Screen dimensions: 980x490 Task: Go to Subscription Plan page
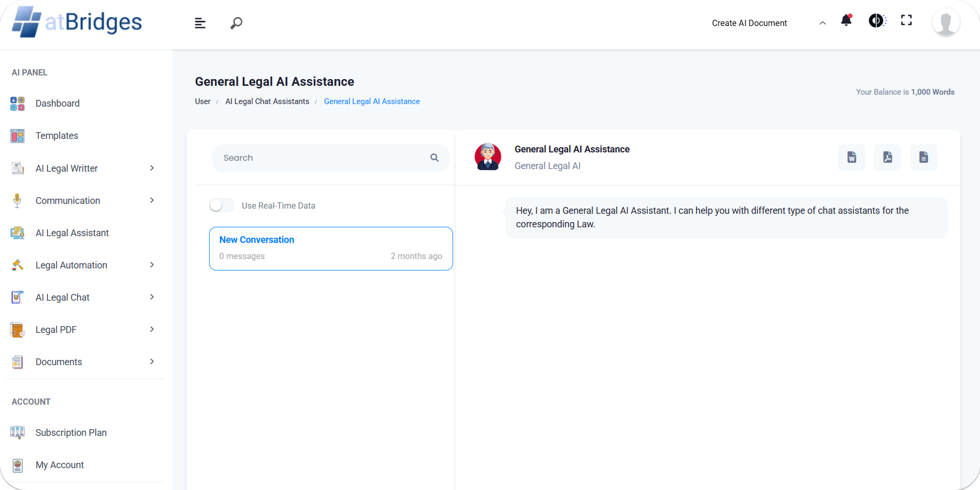[71, 433]
